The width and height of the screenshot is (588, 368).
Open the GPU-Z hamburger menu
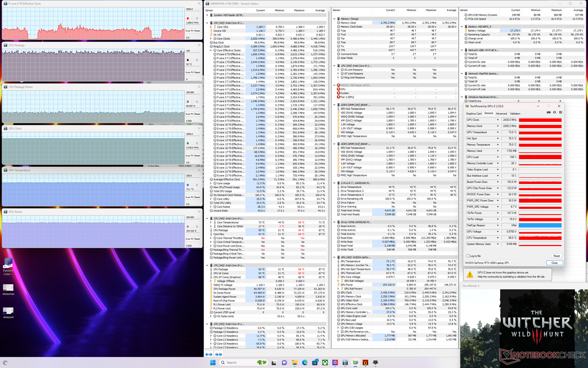pos(560,113)
